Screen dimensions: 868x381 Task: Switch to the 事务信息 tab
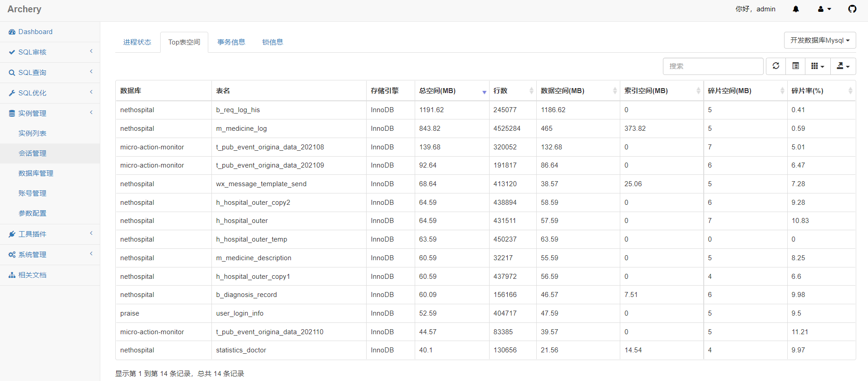pos(231,42)
